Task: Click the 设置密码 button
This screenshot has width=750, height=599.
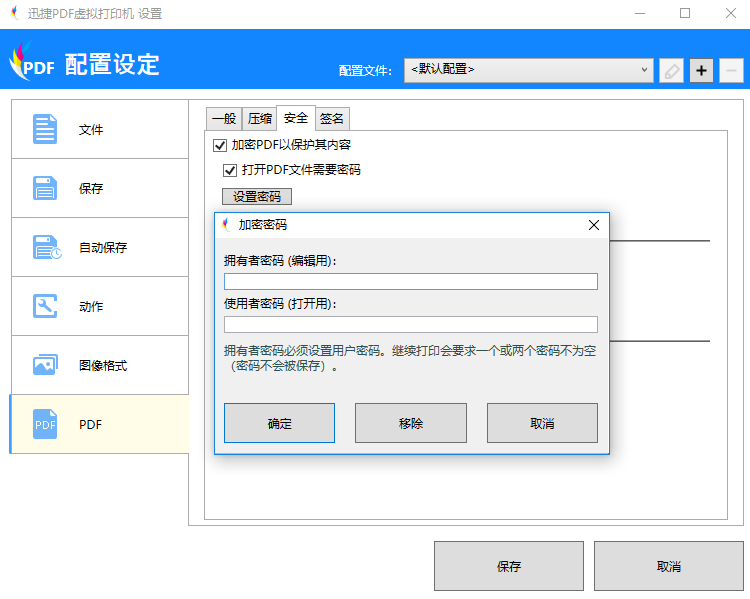Action: pyautogui.click(x=257, y=197)
